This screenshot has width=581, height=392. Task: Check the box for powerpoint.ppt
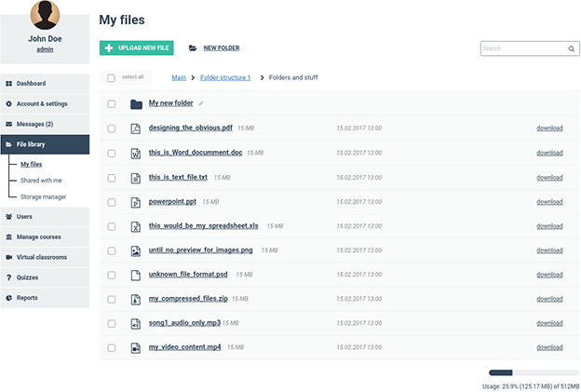pyautogui.click(x=112, y=202)
